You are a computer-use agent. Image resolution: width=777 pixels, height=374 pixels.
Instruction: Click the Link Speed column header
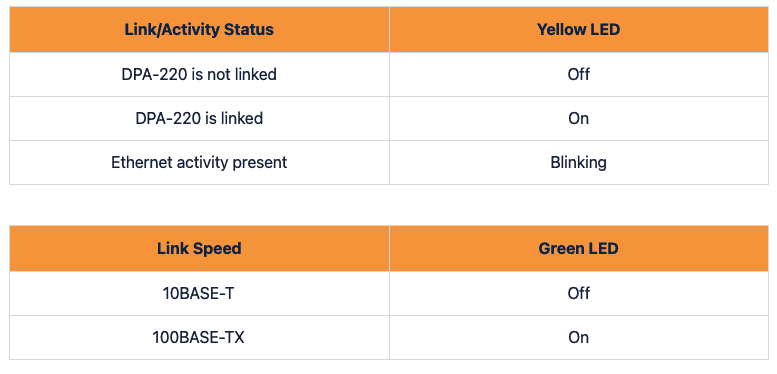pyautogui.click(x=199, y=248)
